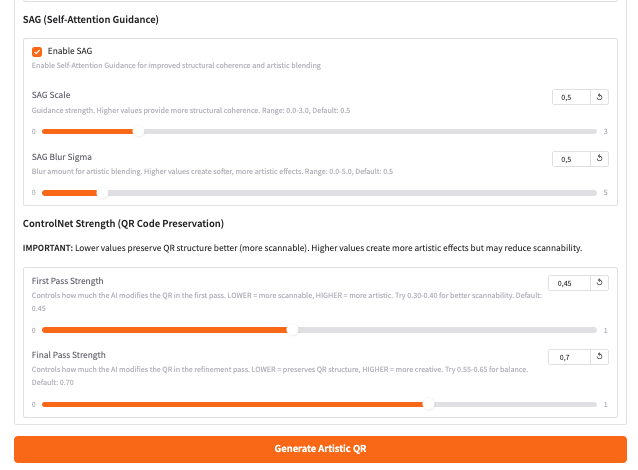This screenshot has height=470, width=638.
Task: Click the Final Pass Strength slider handle
Action: pos(429,404)
